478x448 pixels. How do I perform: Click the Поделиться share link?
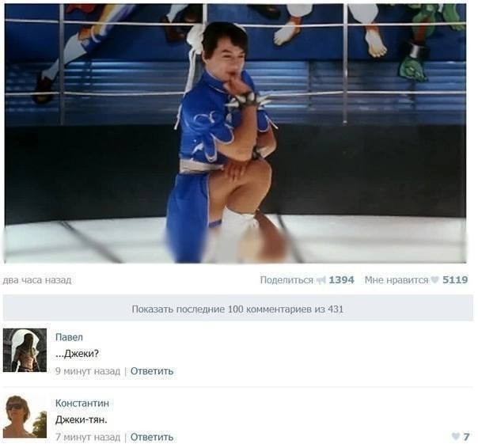(x=286, y=279)
